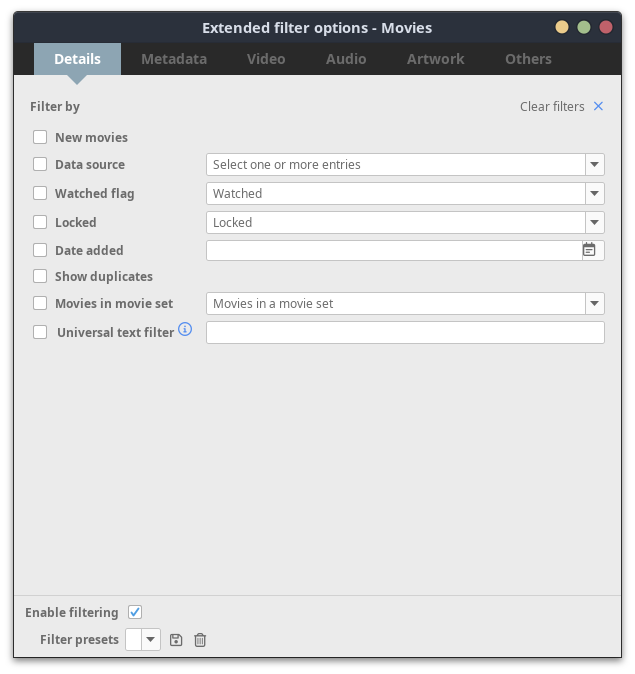Click into the Universal text filter field
This screenshot has width=635, height=674.
pos(405,333)
